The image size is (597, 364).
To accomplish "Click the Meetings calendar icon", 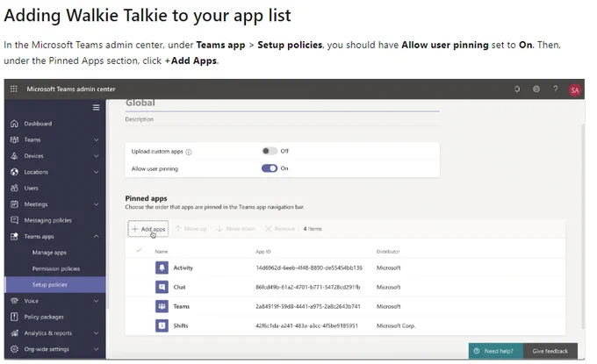I will point(14,204).
